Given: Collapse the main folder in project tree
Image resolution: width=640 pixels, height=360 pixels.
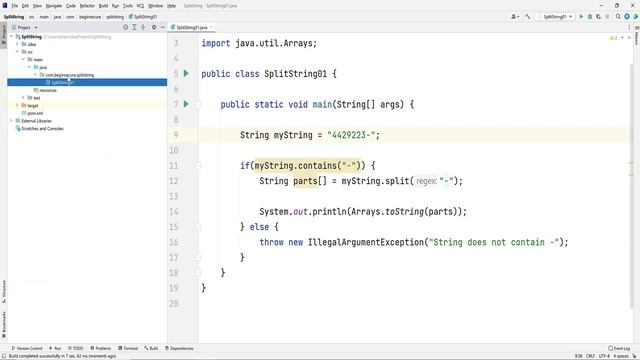Looking at the screenshot, I should pyautogui.click(x=23, y=60).
